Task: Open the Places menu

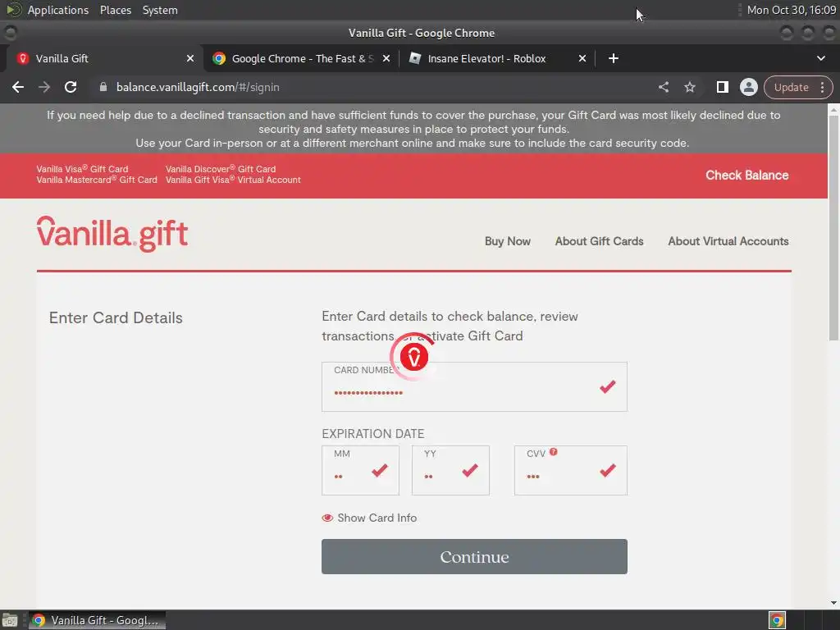Action: point(116,10)
